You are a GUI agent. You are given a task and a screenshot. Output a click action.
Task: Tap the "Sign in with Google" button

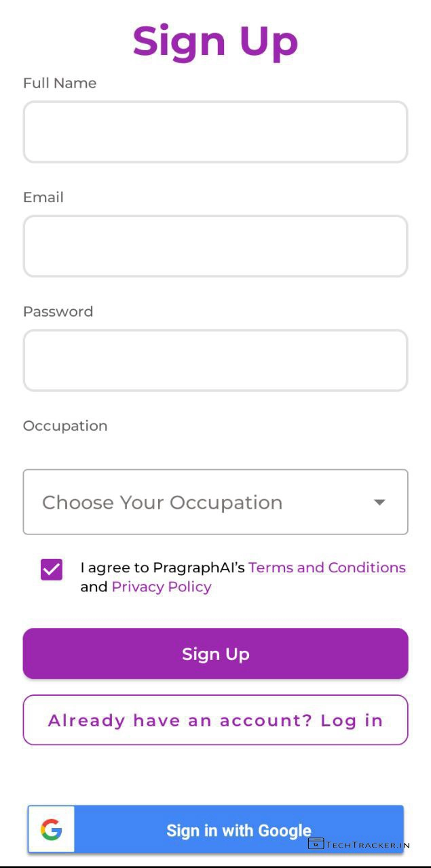(x=239, y=830)
